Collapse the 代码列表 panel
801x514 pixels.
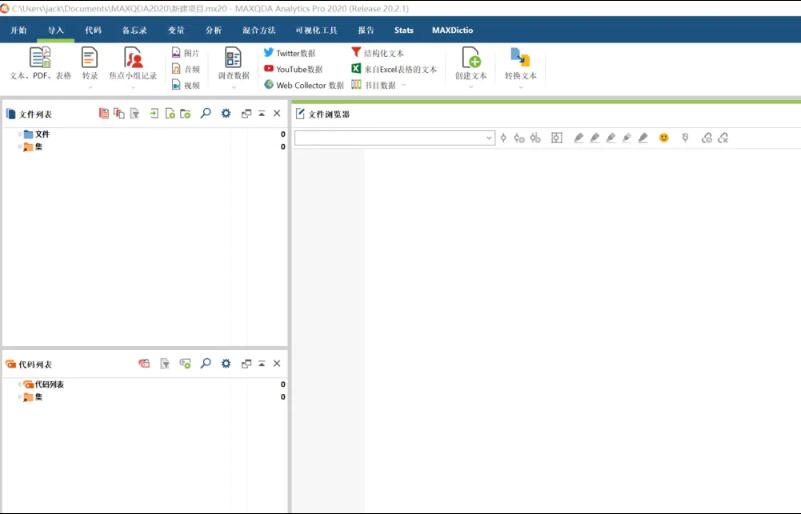[262, 363]
